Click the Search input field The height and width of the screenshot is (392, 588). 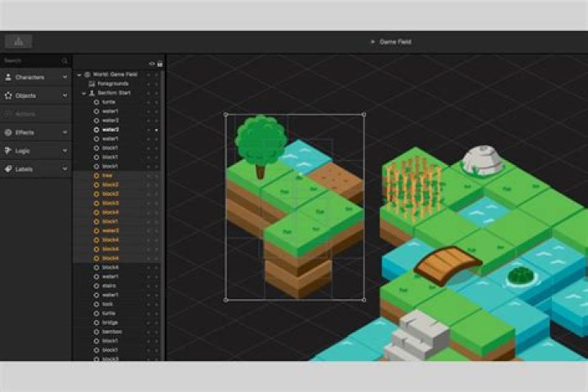(31, 61)
